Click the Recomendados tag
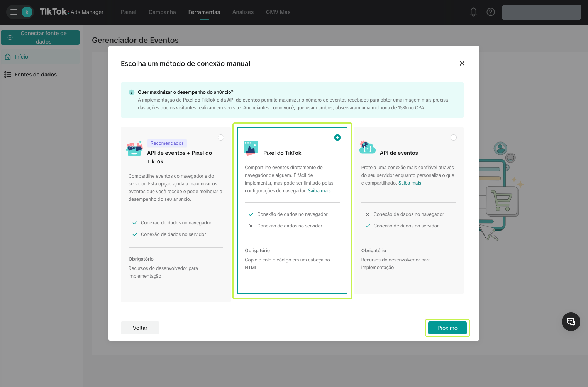The height and width of the screenshot is (387, 588). 167,143
